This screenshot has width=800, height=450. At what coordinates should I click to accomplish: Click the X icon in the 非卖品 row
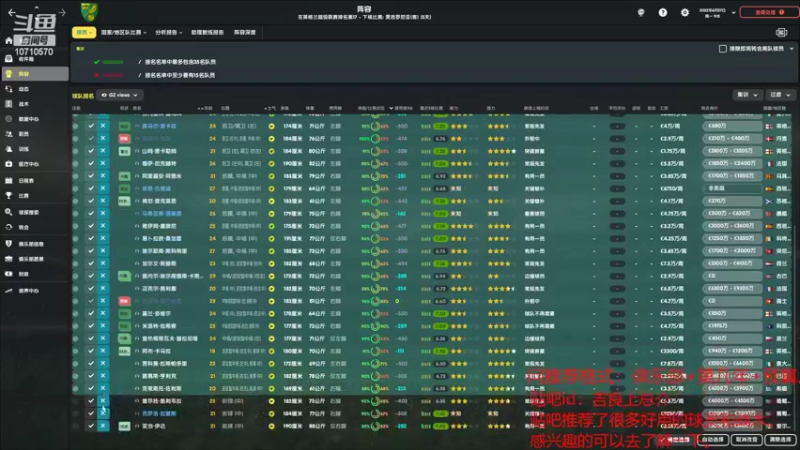pyautogui.click(x=103, y=188)
